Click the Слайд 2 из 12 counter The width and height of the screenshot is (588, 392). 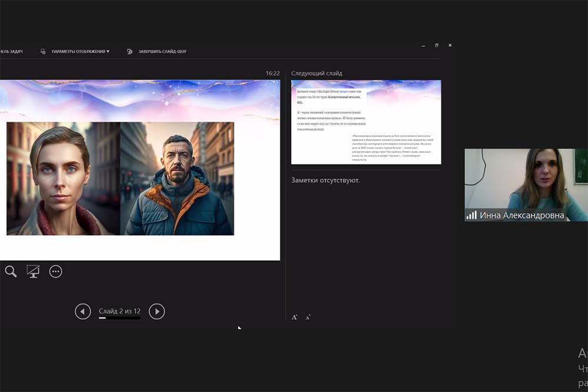click(x=119, y=311)
